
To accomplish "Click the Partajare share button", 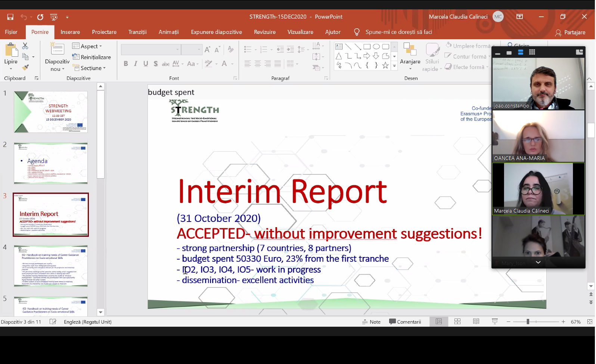I will pyautogui.click(x=570, y=32).
